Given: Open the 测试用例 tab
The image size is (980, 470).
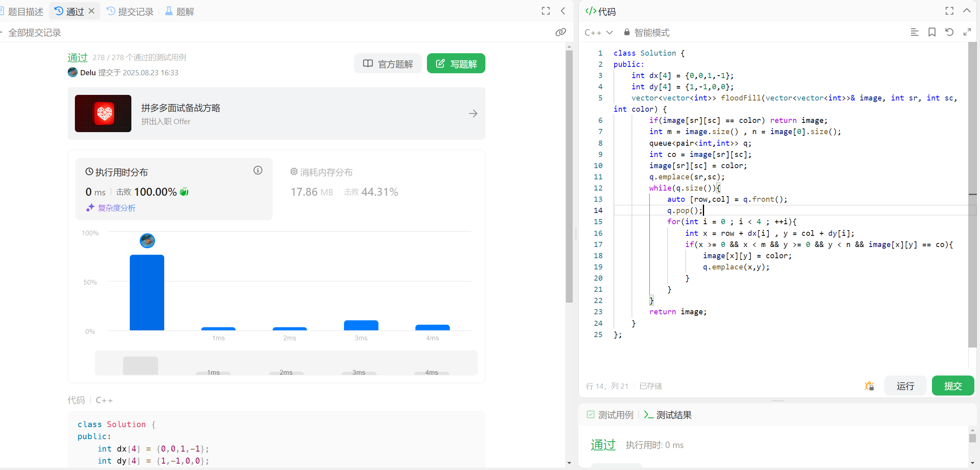Looking at the screenshot, I should click(x=610, y=415).
